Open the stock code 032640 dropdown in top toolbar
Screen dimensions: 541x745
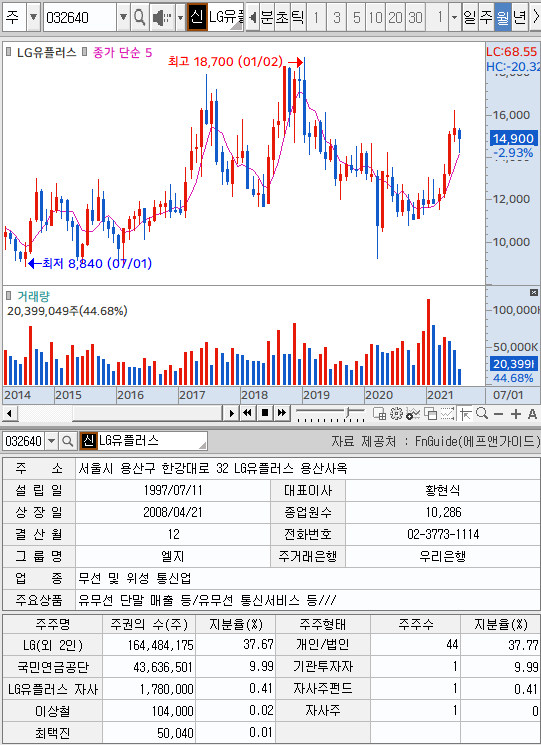[123, 18]
